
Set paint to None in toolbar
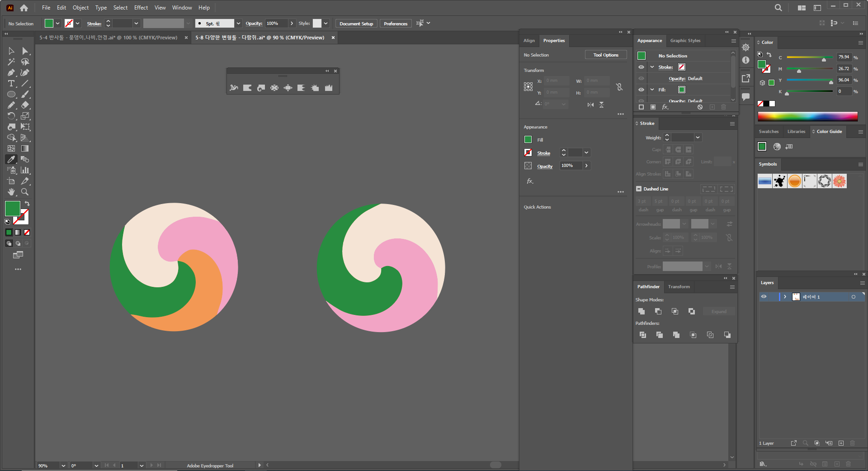(x=27, y=233)
